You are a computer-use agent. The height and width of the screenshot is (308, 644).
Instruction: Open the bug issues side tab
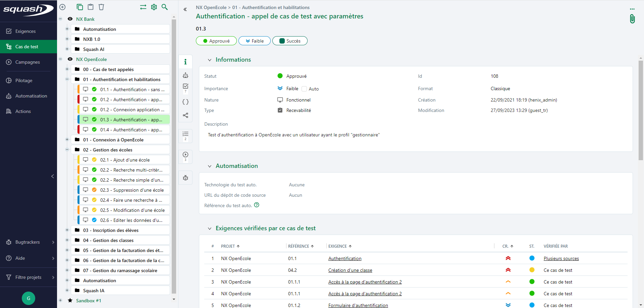[x=185, y=178]
